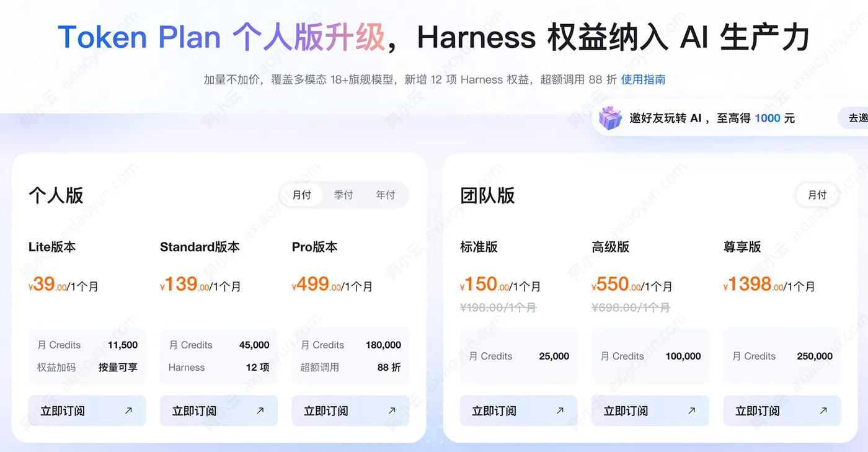Click the 100,000 credits value
Screen dimensions: 868x452
683,356
